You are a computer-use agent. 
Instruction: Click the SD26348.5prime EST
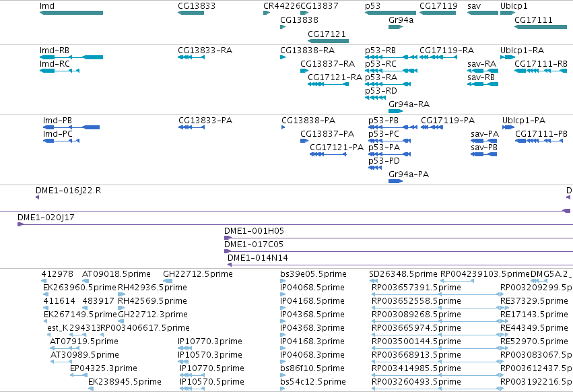point(374,281)
